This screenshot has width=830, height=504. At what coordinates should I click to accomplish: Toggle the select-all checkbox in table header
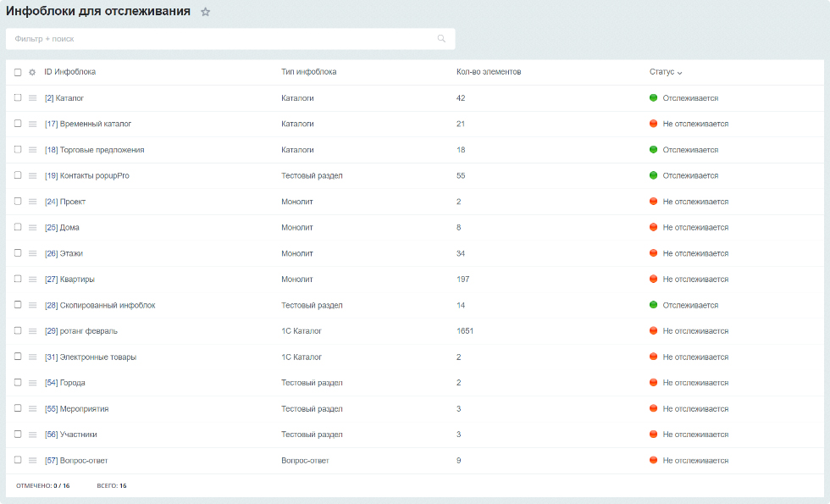[x=18, y=72]
